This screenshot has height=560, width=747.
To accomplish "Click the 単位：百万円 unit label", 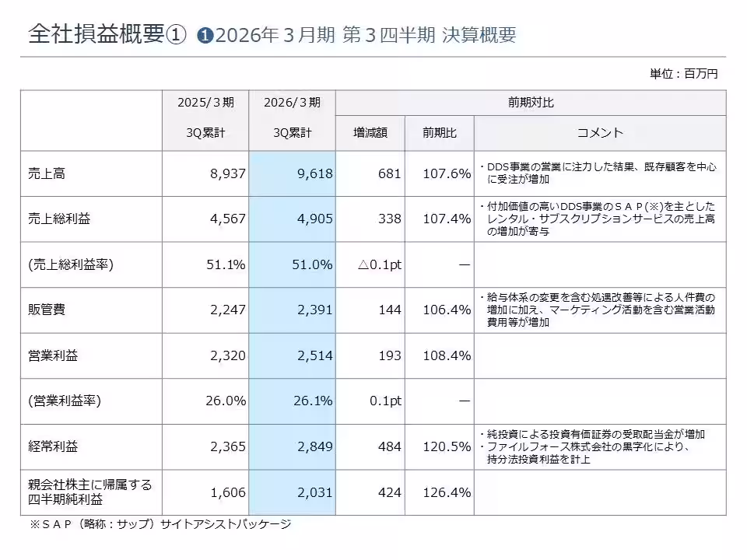I will (x=683, y=74).
